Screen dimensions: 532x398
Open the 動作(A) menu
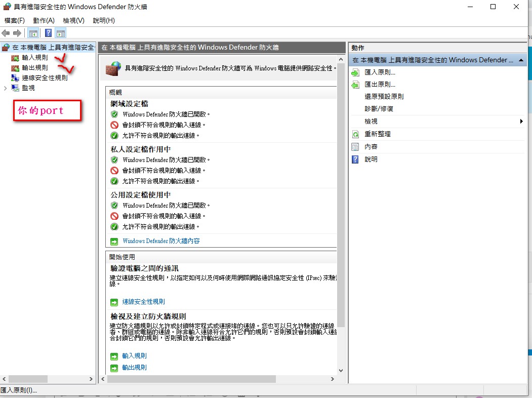pos(44,21)
